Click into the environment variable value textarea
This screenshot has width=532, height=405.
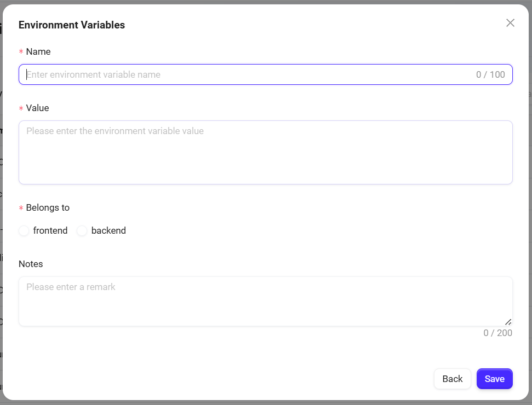pyautogui.click(x=265, y=152)
